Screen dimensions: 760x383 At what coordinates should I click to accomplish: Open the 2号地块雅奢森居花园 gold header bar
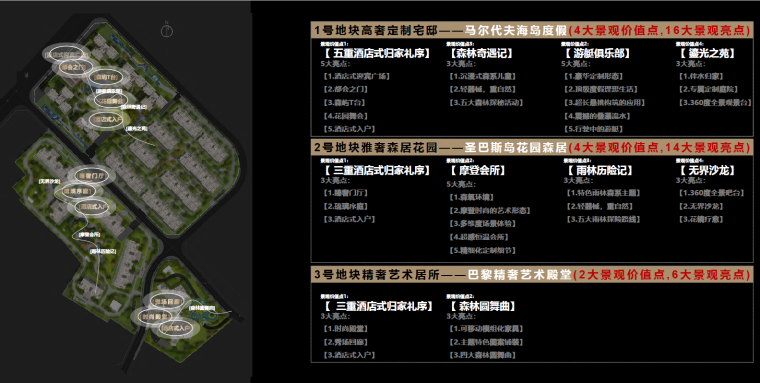[532, 147]
